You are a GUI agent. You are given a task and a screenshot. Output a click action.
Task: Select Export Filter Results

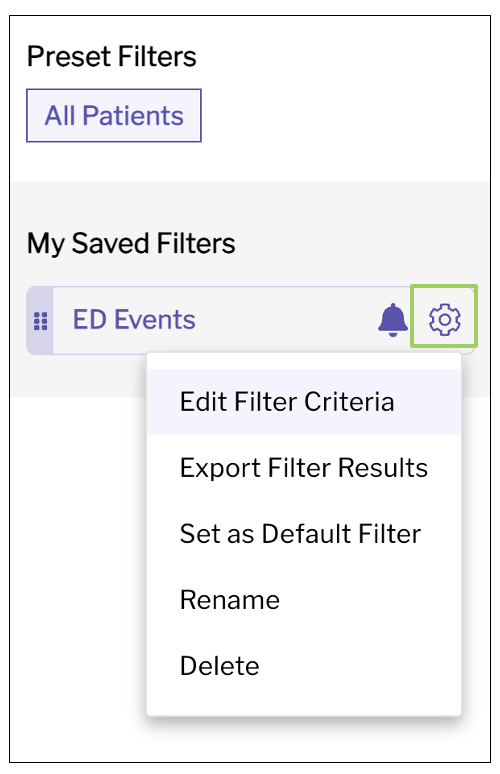click(x=304, y=468)
